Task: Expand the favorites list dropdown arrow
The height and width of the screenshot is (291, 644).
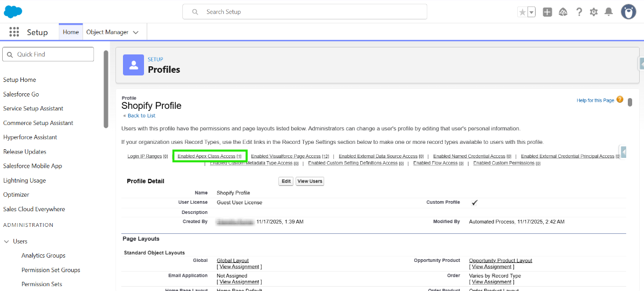Action: tap(531, 12)
